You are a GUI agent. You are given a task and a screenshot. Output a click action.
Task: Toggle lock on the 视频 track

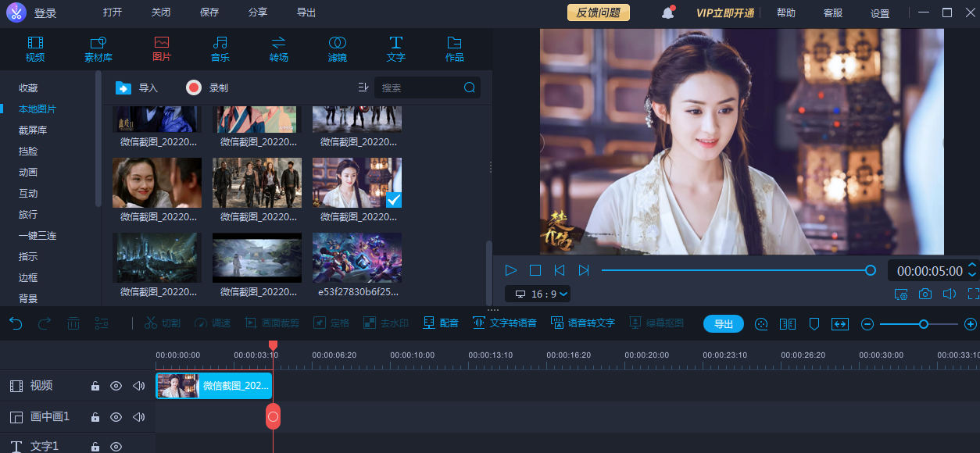click(x=95, y=386)
